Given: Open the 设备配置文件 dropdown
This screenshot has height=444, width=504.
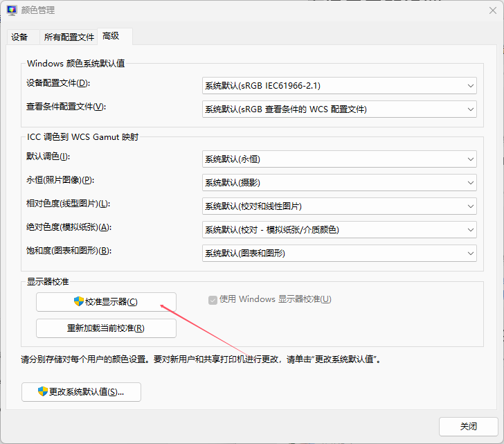Looking at the screenshot, I should pos(339,85).
